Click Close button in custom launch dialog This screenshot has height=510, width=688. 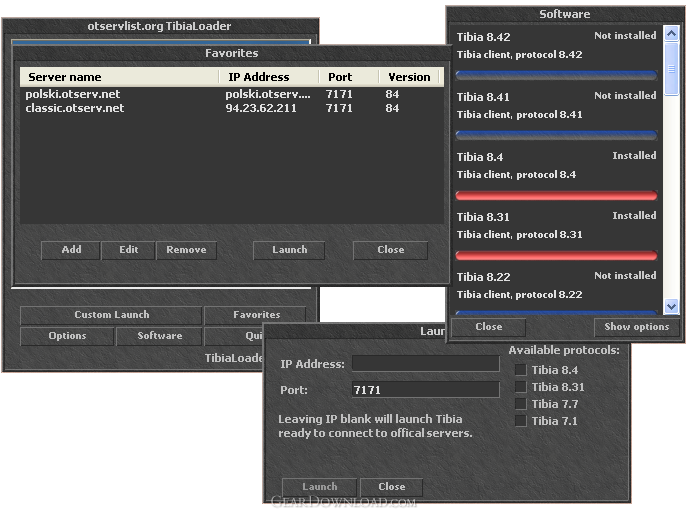click(391, 487)
